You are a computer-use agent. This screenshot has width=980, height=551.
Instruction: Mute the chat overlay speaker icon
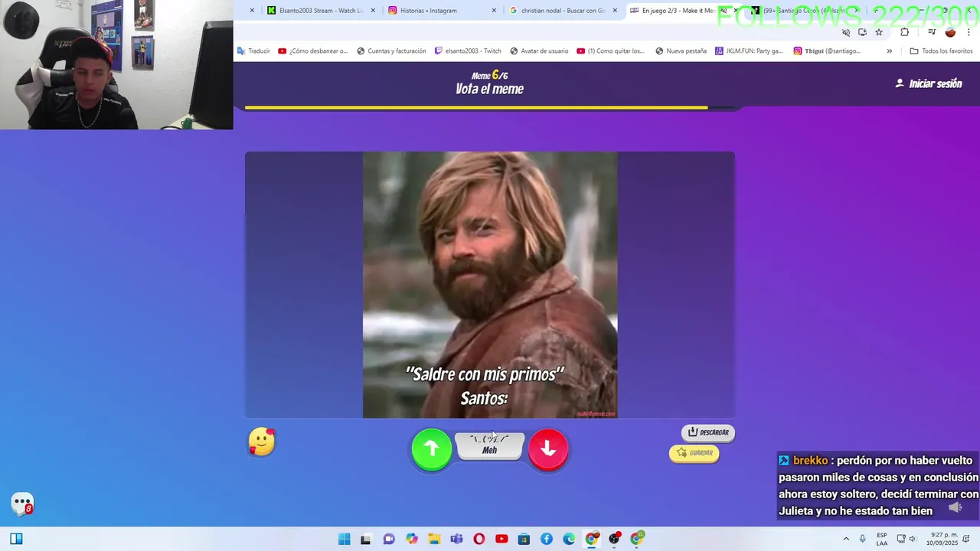point(955,507)
